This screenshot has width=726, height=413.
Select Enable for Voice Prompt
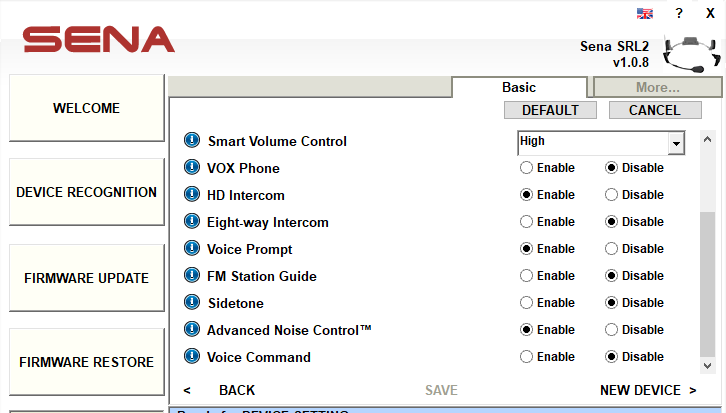[x=526, y=249]
